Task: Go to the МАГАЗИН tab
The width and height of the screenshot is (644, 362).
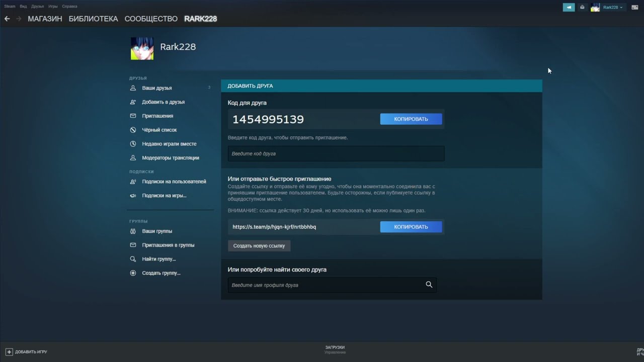Action: point(45,19)
